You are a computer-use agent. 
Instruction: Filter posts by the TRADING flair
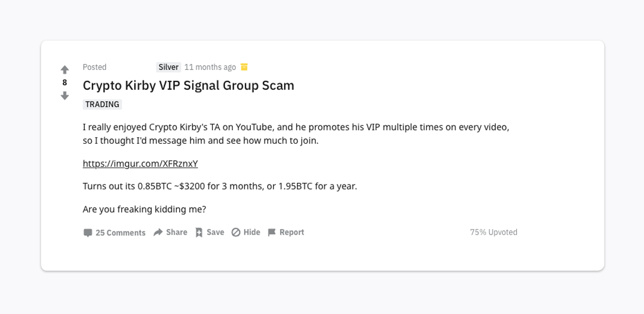102,104
